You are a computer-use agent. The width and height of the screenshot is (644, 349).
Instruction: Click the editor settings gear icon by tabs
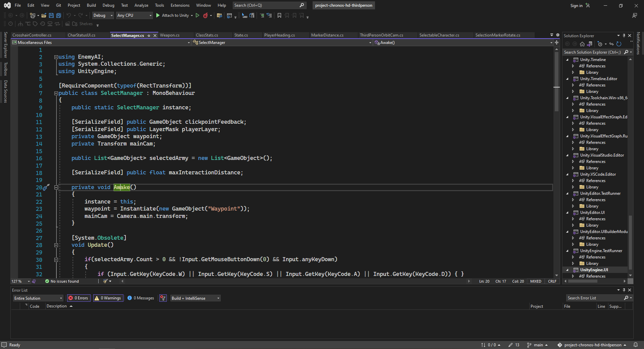(558, 35)
